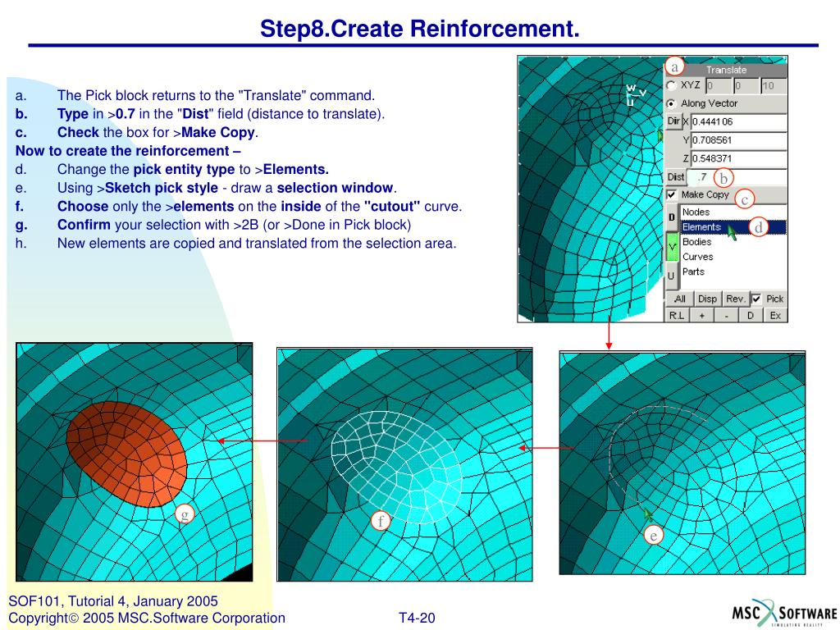Click the D button next to Ex
The height and width of the screenshot is (630, 840).
point(751,316)
